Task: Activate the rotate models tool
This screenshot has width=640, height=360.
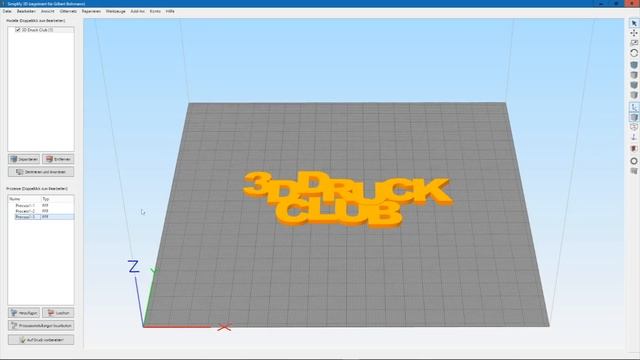Action: 634,53
